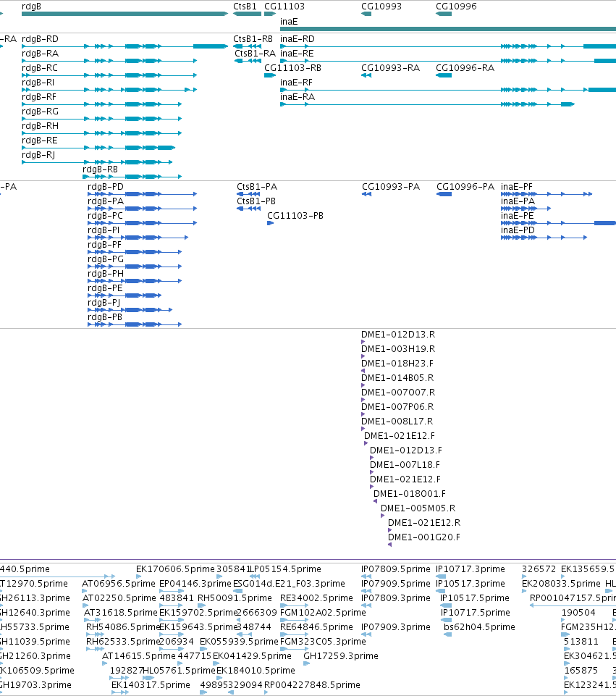Choose transcript rdgB-RE
This screenshot has width=616, height=696.
(x=40, y=141)
